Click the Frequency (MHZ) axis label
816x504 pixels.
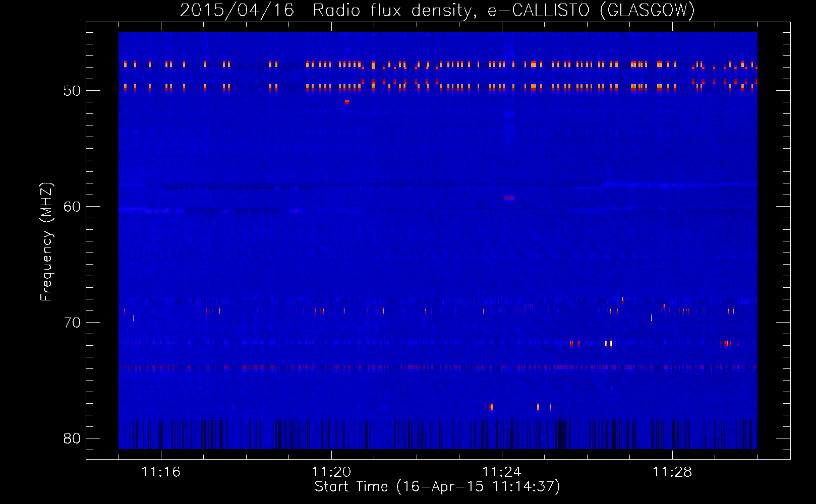click(46, 242)
